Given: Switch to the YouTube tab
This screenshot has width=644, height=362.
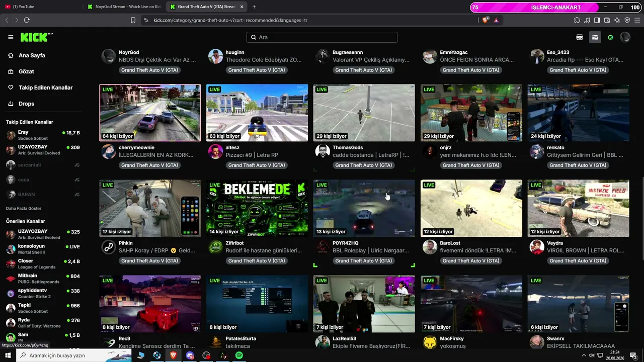Looking at the screenshot, I should [42, 7].
